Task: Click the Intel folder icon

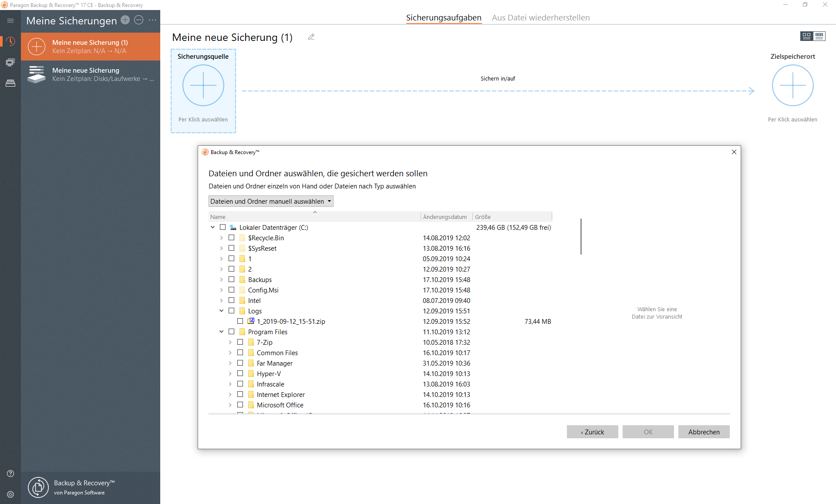Action: [x=243, y=300]
